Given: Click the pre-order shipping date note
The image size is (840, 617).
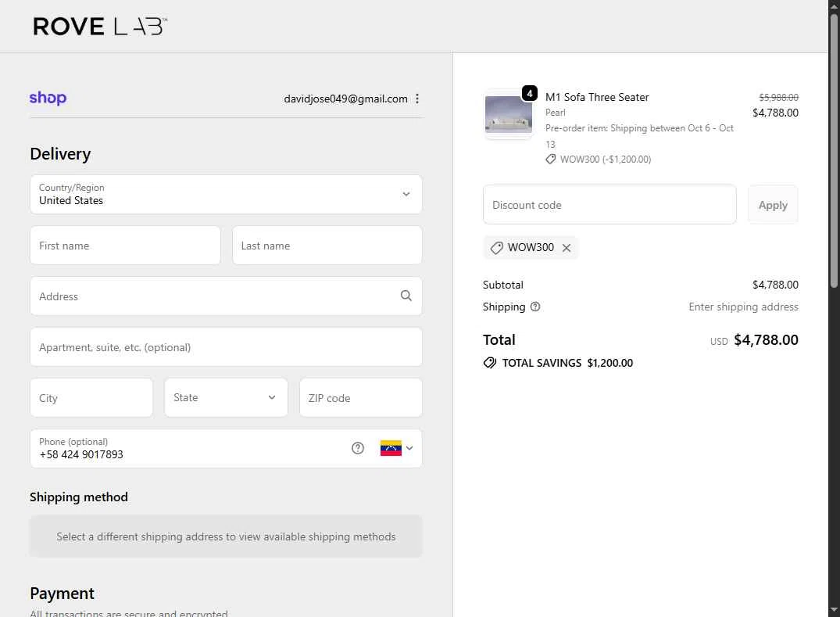Looking at the screenshot, I should tap(639, 136).
